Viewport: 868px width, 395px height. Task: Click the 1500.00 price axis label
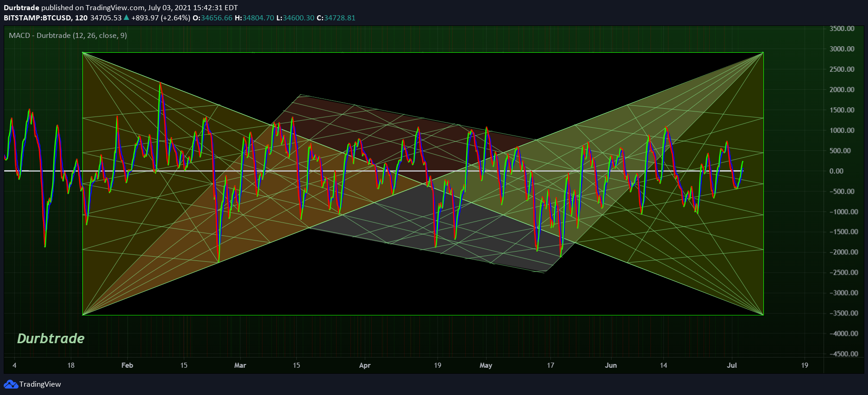click(x=842, y=110)
